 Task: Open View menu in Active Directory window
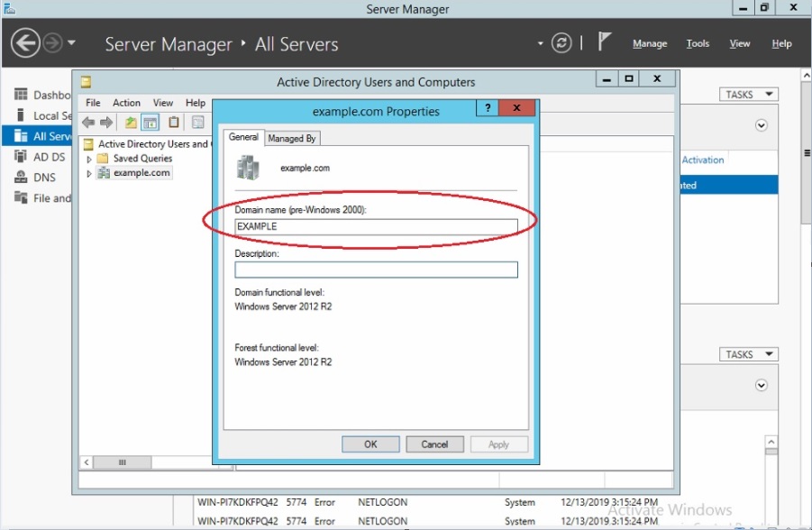[162, 103]
